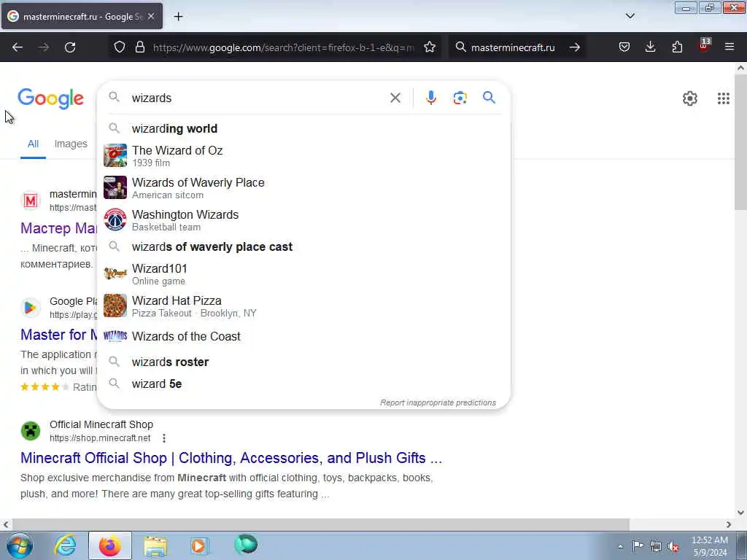Click the taskbar clock showing 12:52 AM
Viewport: 747px width, 560px height.
709,546
